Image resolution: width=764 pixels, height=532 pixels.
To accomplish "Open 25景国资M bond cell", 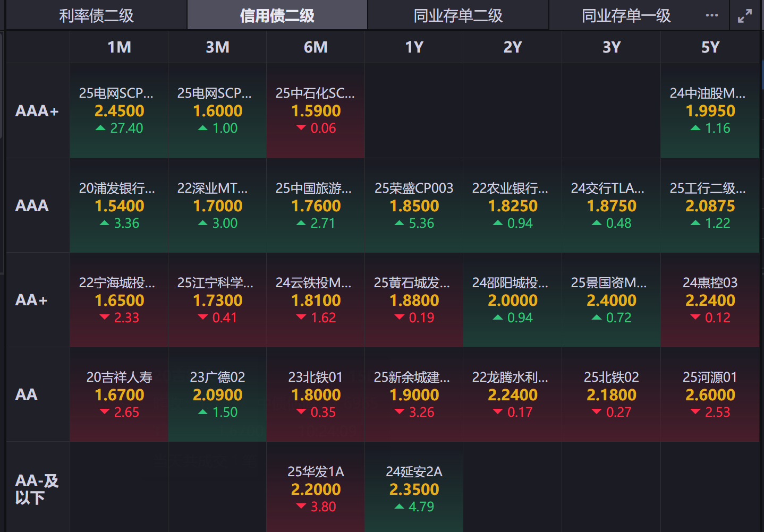I will [611, 300].
